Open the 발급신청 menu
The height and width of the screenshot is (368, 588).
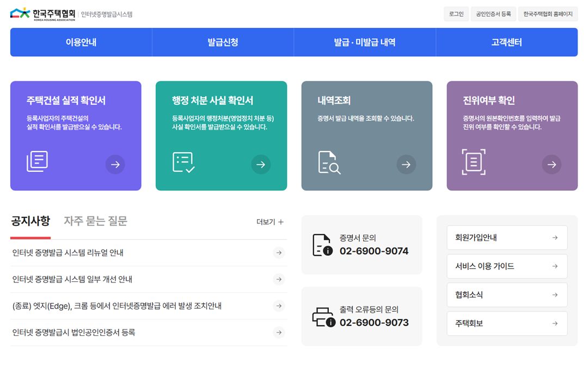pyautogui.click(x=223, y=42)
